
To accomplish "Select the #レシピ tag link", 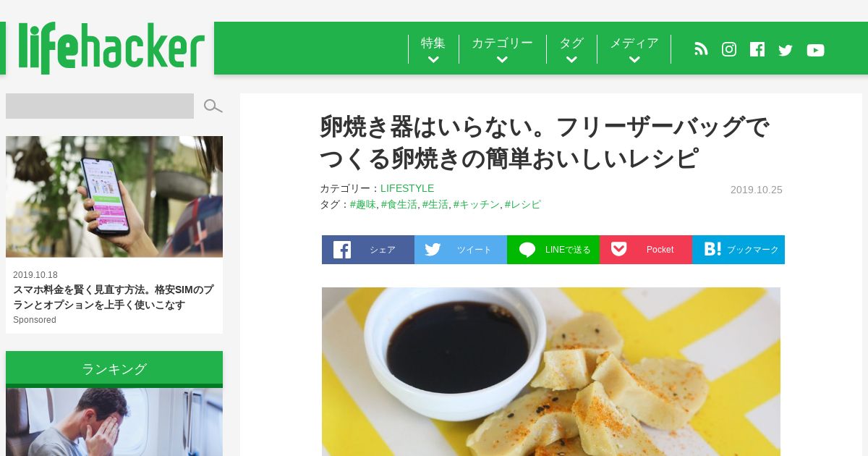I will click(523, 205).
